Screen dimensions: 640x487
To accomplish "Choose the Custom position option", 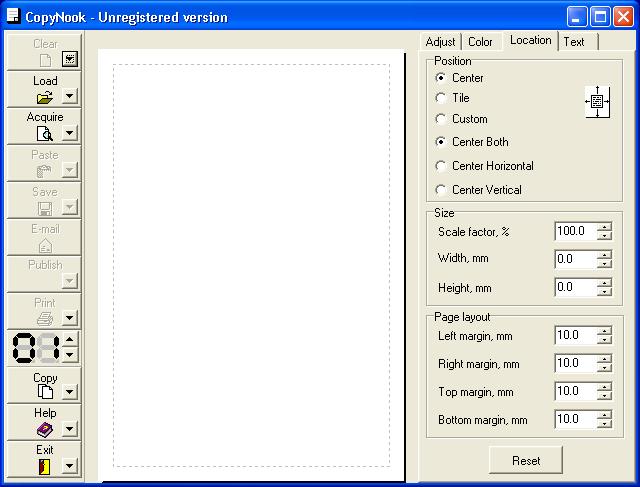I will (441, 119).
